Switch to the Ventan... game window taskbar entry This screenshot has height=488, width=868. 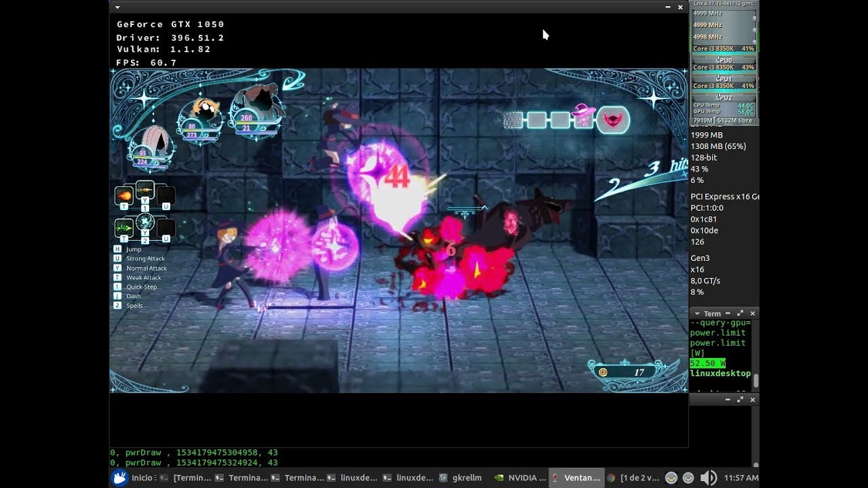point(576,478)
